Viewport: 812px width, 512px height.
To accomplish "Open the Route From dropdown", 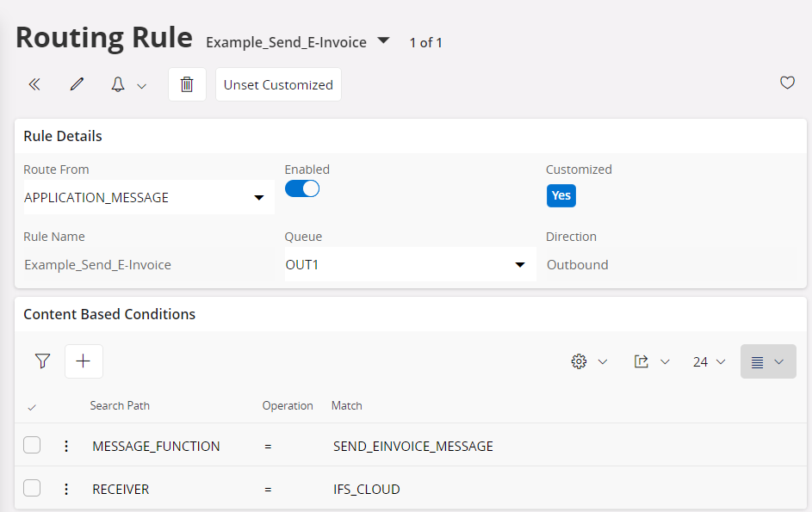I will click(258, 197).
